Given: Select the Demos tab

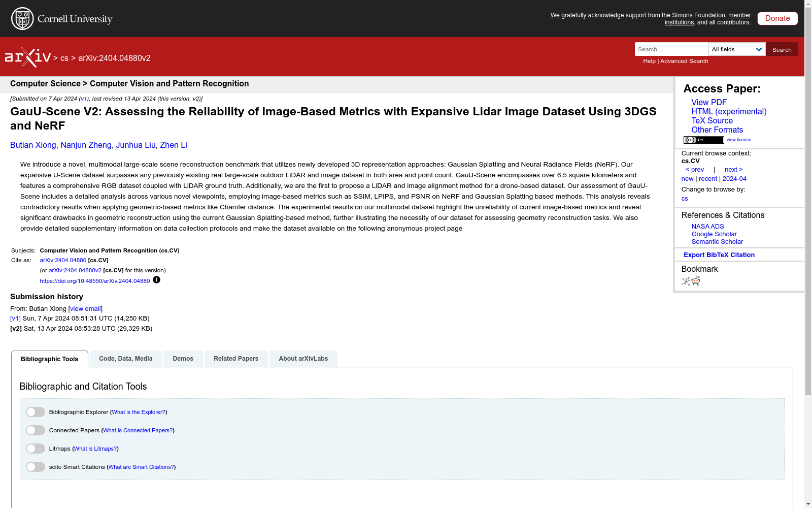Looking at the screenshot, I should [183, 359].
